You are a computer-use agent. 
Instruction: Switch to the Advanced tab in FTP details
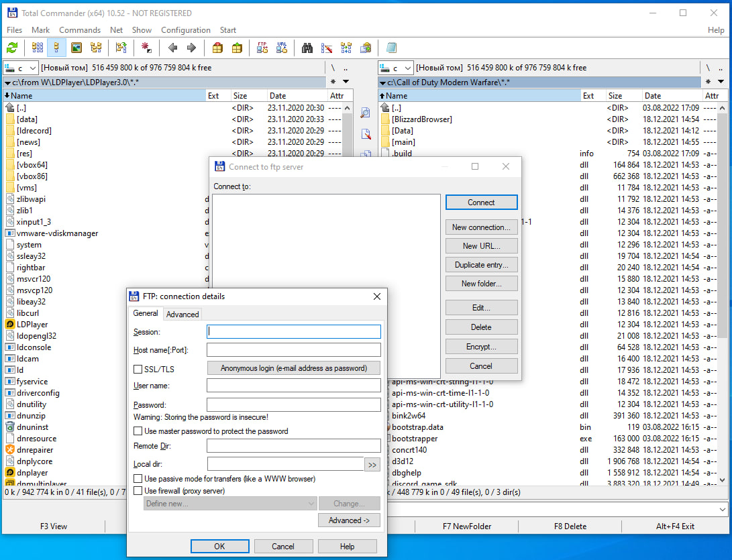click(182, 314)
